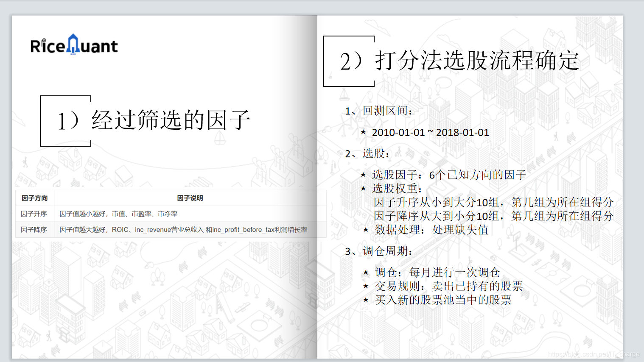Select the '因子升序' table cell
644x362 pixels.
(x=35, y=214)
